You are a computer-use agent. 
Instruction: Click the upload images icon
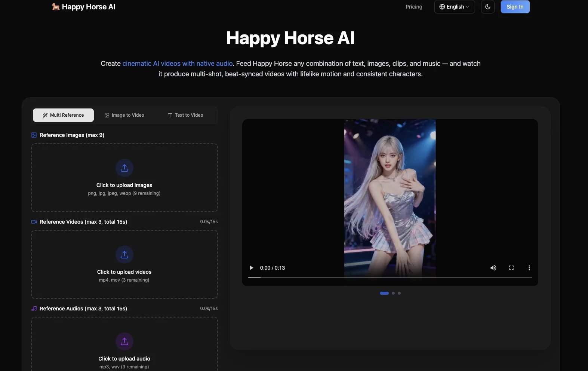[124, 168]
